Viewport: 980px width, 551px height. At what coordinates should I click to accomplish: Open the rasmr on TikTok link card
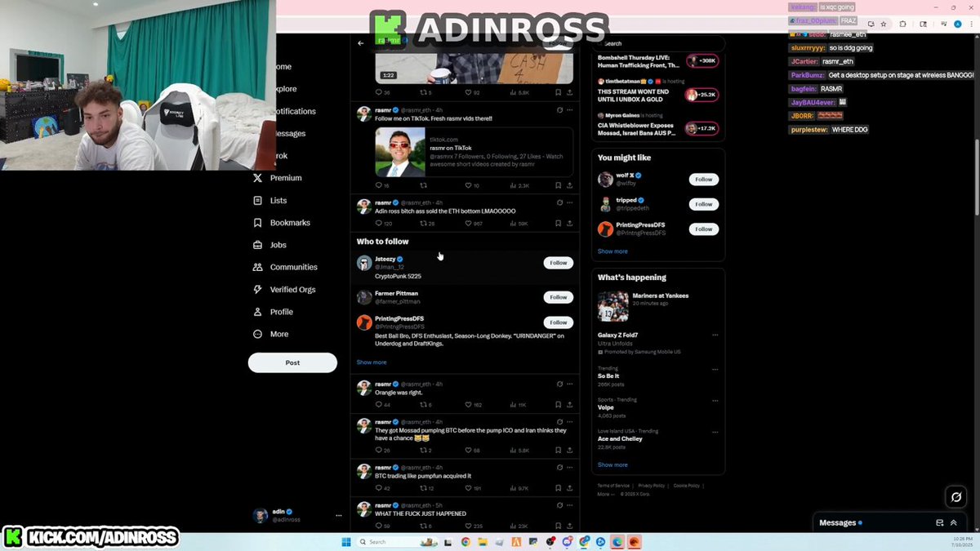click(x=474, y=152)
